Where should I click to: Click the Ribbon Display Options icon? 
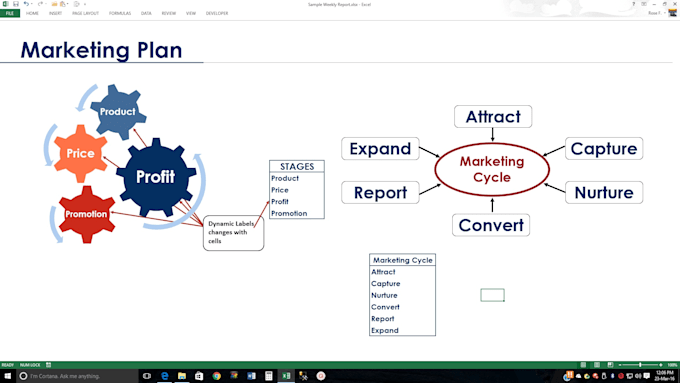644,4
